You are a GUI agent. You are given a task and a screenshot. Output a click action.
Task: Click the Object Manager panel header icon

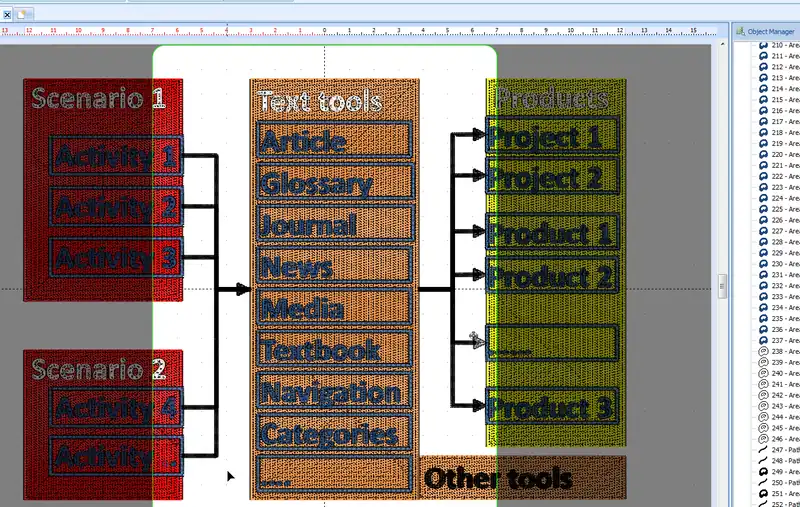tap(740, 31)
